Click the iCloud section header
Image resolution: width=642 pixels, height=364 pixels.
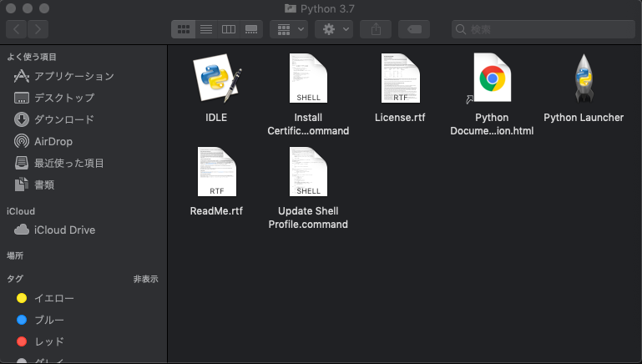click(21, 211)
